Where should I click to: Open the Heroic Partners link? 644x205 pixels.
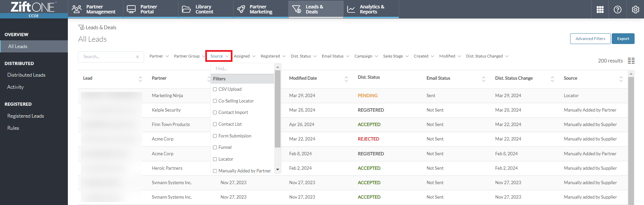point(167,168)
